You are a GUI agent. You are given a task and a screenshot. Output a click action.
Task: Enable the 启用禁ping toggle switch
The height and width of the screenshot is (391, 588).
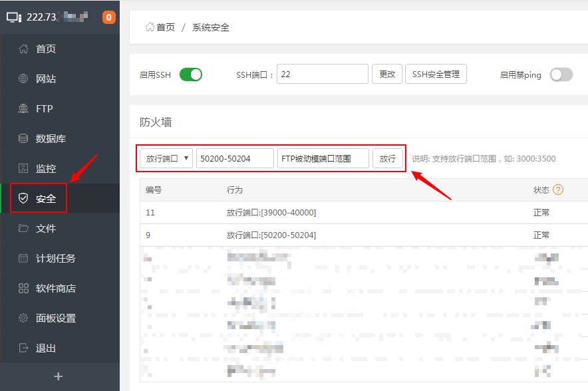point(561,74)
